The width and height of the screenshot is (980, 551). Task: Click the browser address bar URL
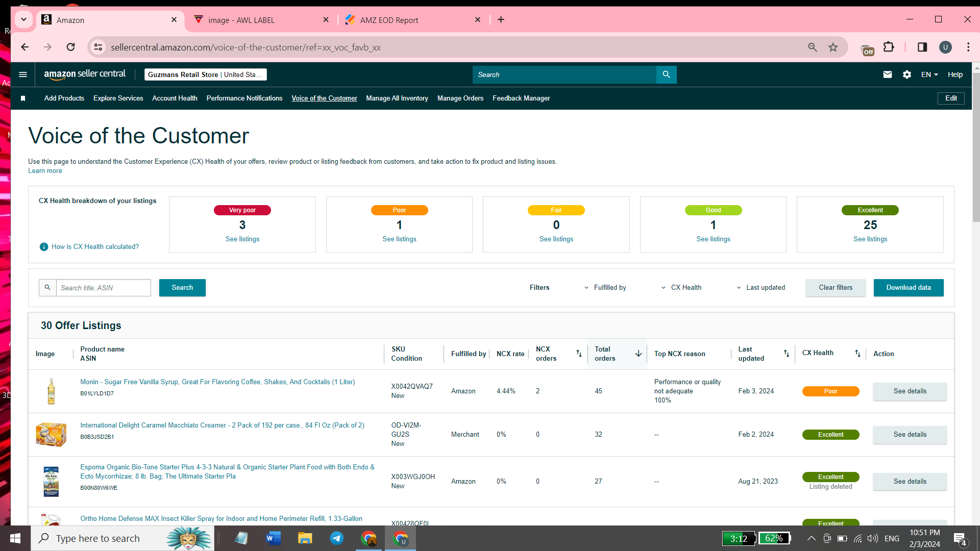point(246,47)
